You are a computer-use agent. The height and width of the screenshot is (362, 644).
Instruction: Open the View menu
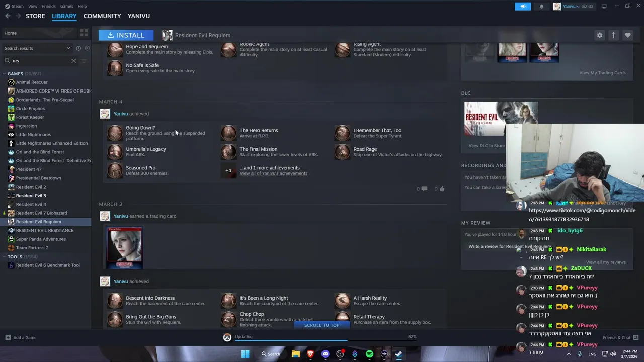[33, 6]
